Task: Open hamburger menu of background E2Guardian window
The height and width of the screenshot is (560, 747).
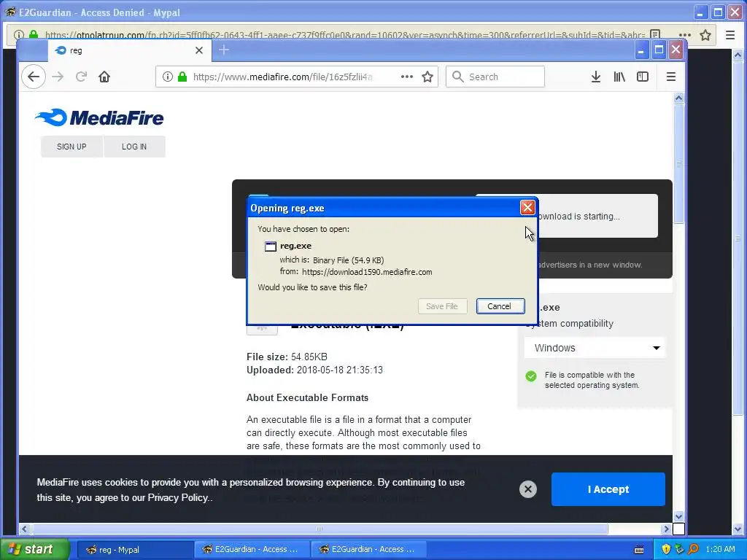Action: click(729, 35)
